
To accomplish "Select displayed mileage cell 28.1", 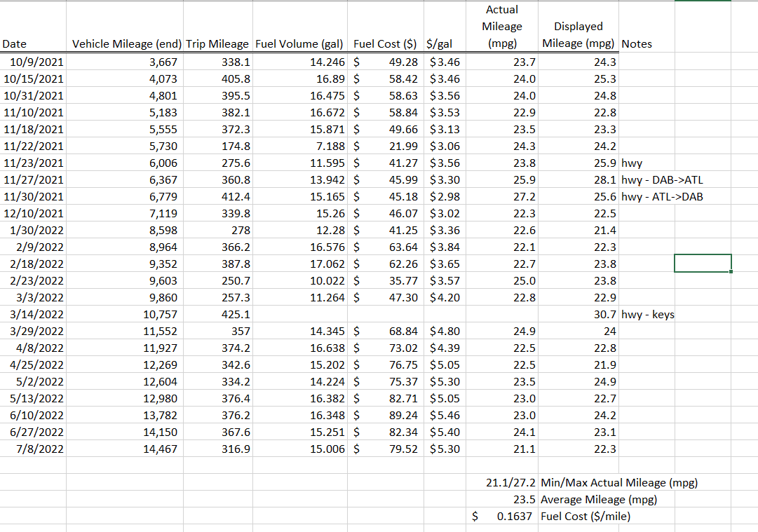I will pos(578,179).
